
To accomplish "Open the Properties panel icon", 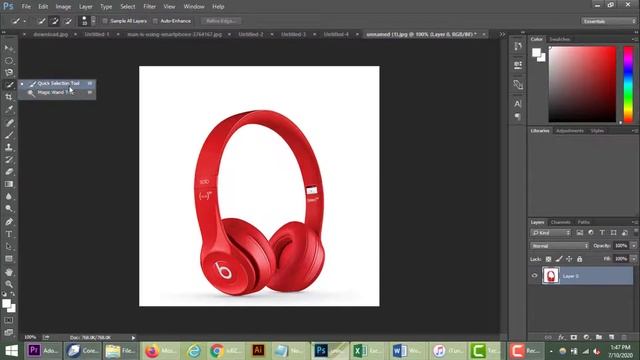I will tap(518, 65).
